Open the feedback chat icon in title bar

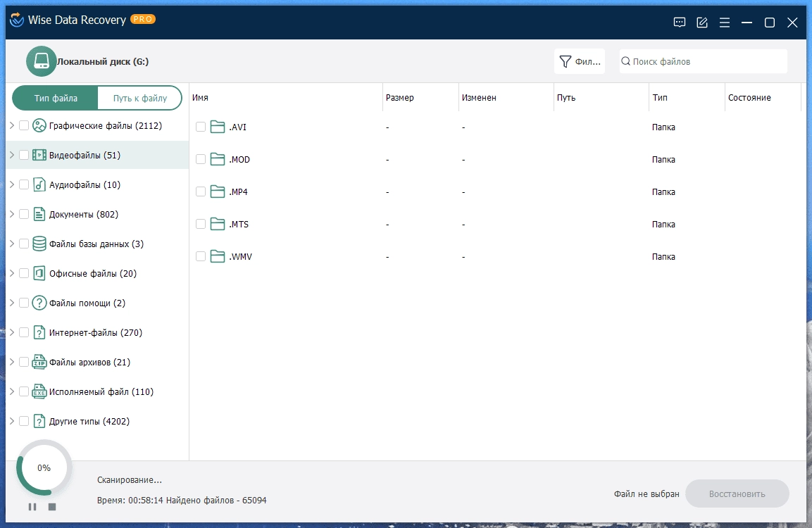680,23
